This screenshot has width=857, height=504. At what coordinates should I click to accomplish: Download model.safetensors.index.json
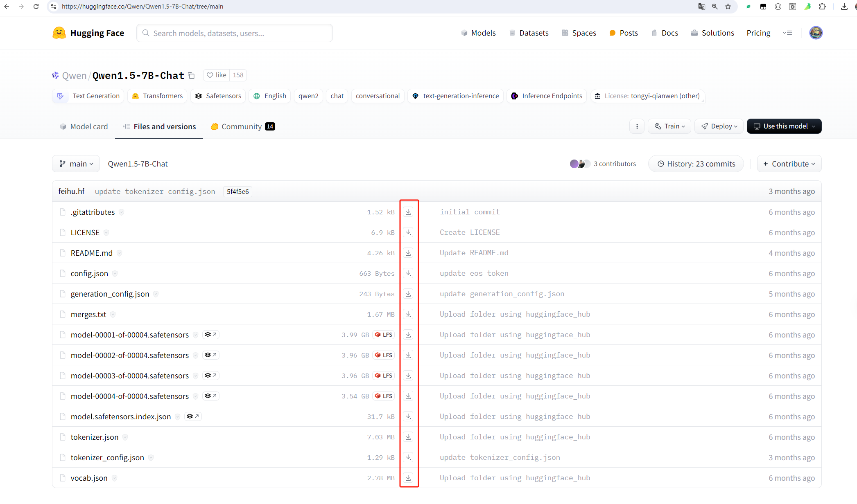(408, 416)
